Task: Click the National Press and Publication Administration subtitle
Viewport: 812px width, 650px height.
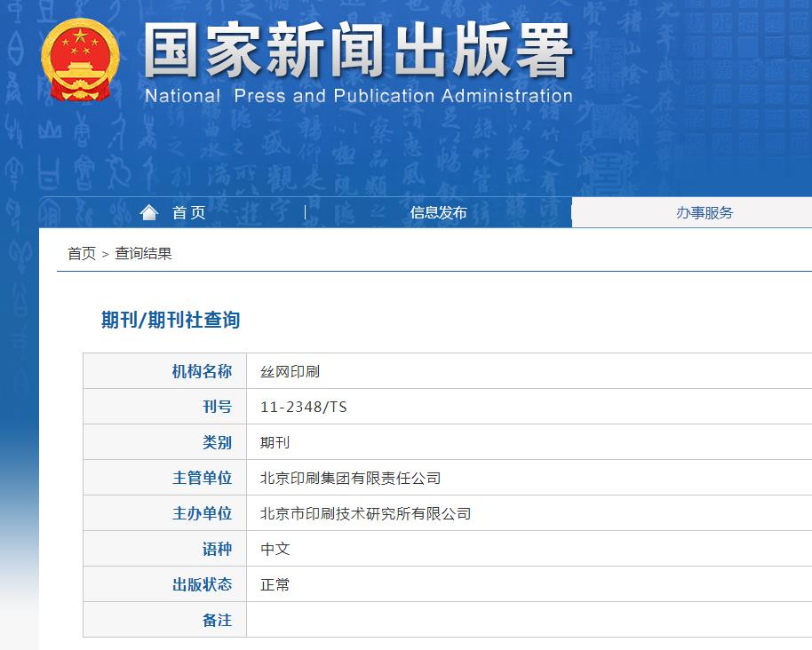Action: pyautogui.click(x=358, y=96)
